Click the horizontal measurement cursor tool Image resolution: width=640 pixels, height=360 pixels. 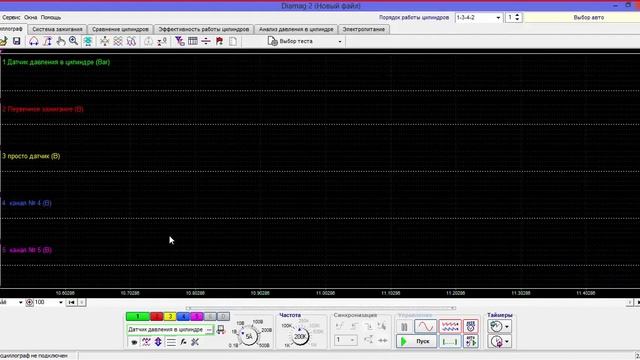34,41
